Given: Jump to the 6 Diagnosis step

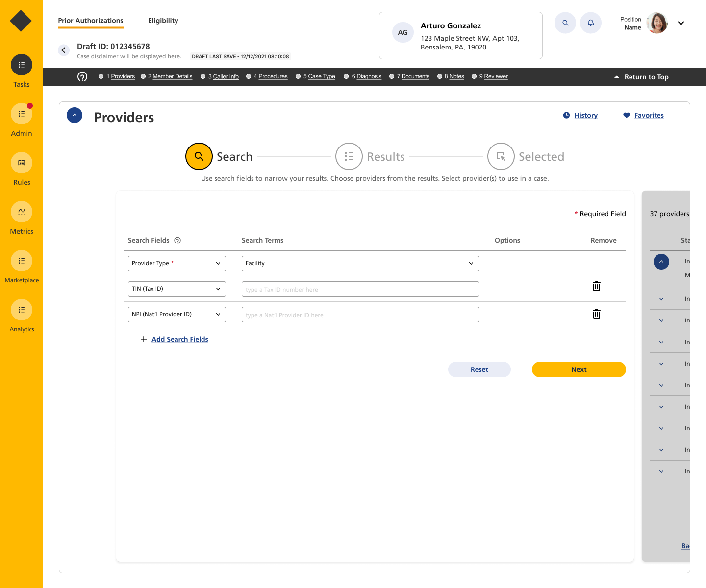Looking at the screenshot, I should pyautogui.click(x=368, y=76).
